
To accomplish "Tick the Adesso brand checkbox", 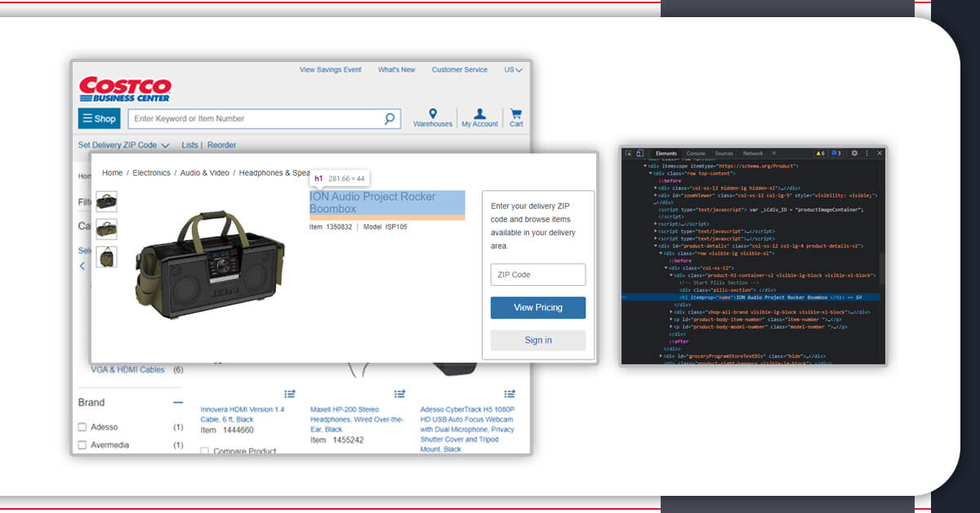I will (x=82, y=427).
